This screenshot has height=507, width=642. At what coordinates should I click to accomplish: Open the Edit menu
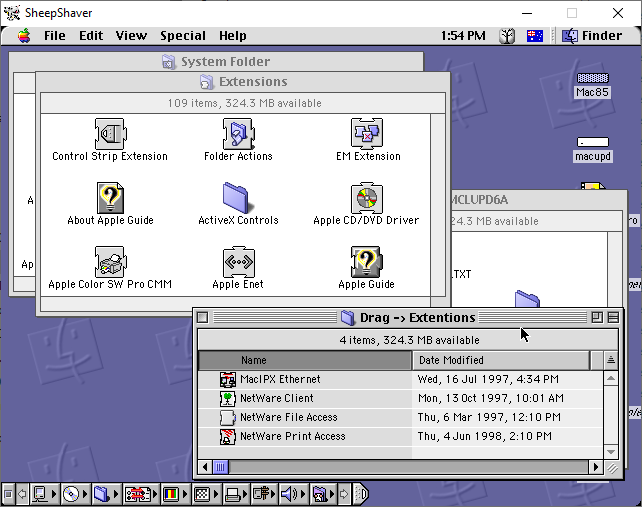click(91, 36)
